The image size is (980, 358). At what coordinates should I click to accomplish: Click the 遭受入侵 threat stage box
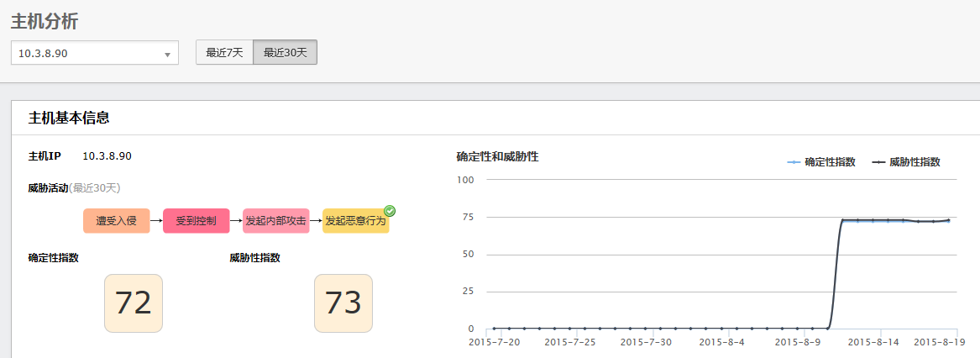click(116, 221)
